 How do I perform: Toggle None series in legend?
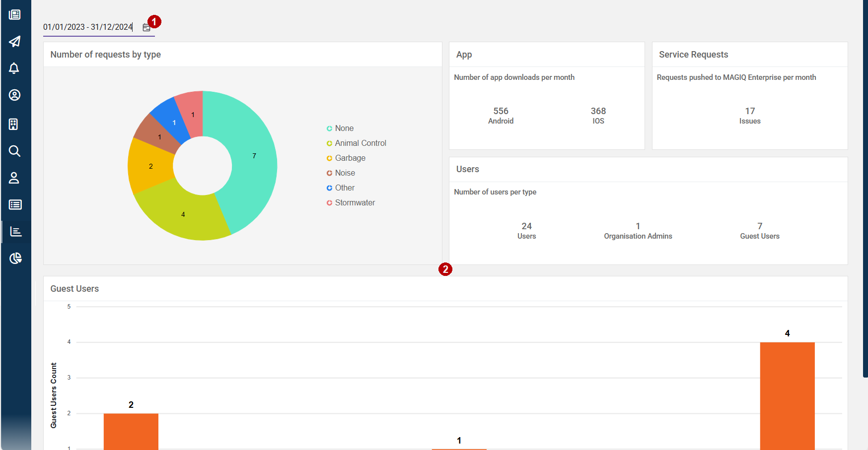pos(340,128)
